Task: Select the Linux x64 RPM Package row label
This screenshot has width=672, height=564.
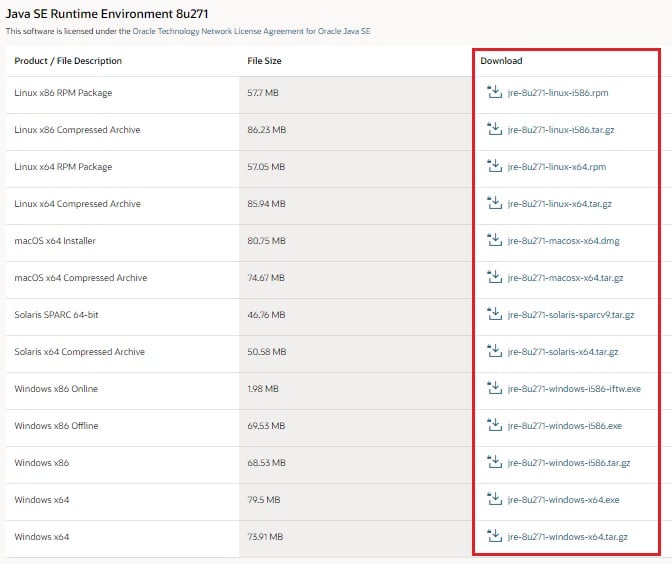Action: (x=63, y=167)
